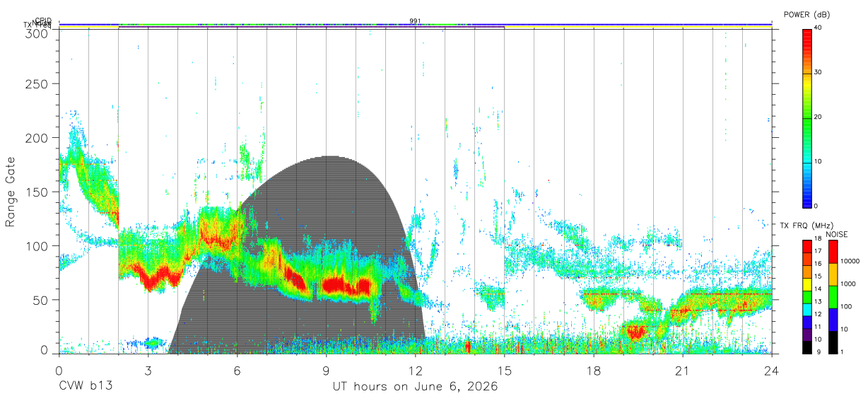The width and height of the screenshot is (868, 401).
Task: Click the 50 range gate tick label
Action: tap(41, 301)
